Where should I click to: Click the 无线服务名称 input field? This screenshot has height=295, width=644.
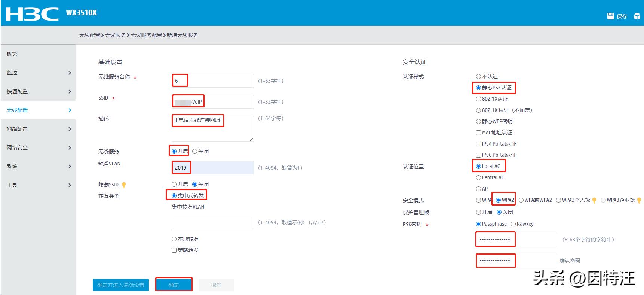[x=213, y=81]
